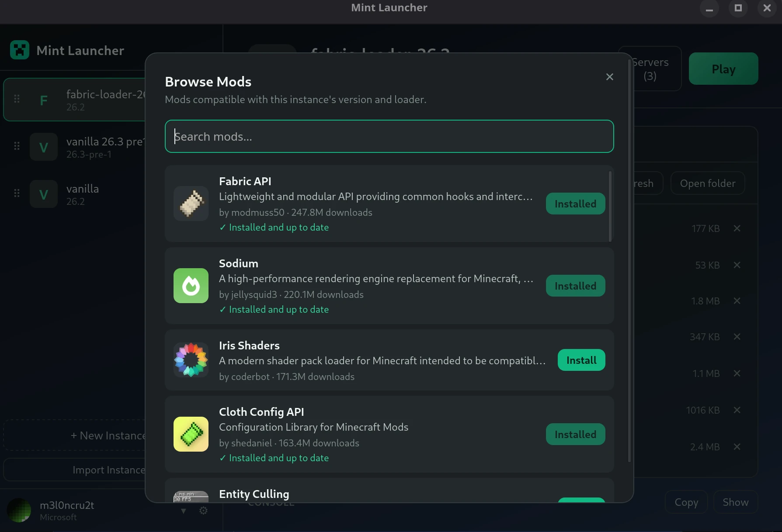This screenshot has height=532, width=782.
Task: Remove the 2.4 MB mod entry
Action: [737, 447]
